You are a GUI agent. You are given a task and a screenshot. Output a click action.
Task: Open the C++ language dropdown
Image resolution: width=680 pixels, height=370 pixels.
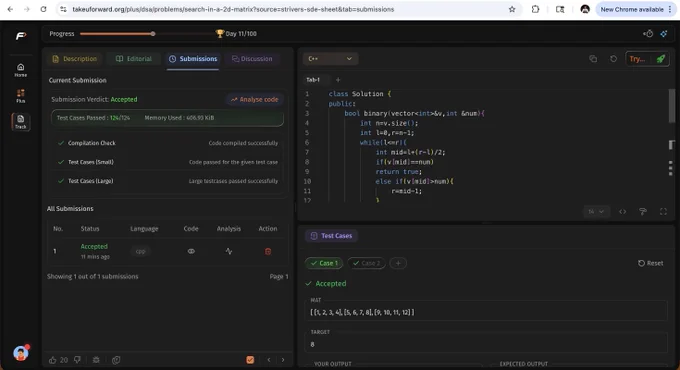coord(330,59)
